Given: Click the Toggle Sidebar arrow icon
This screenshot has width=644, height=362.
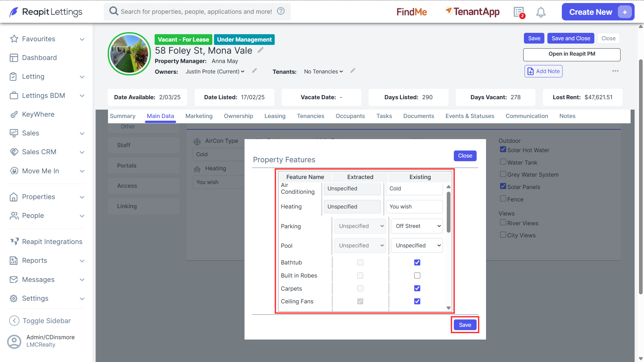Looking at the screenshot, I should pyautogui.click(x=14, y=321).
